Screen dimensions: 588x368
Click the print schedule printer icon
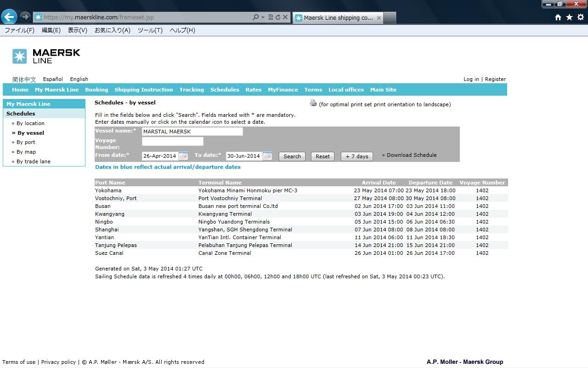tap(313, 103)
